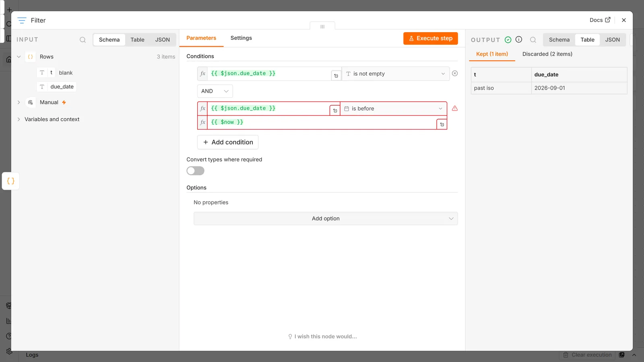Image resolution: width=644 pixels, height=362 pixels.
Task: Click the Manual trigger node icon
Action: tap(31, 103)
